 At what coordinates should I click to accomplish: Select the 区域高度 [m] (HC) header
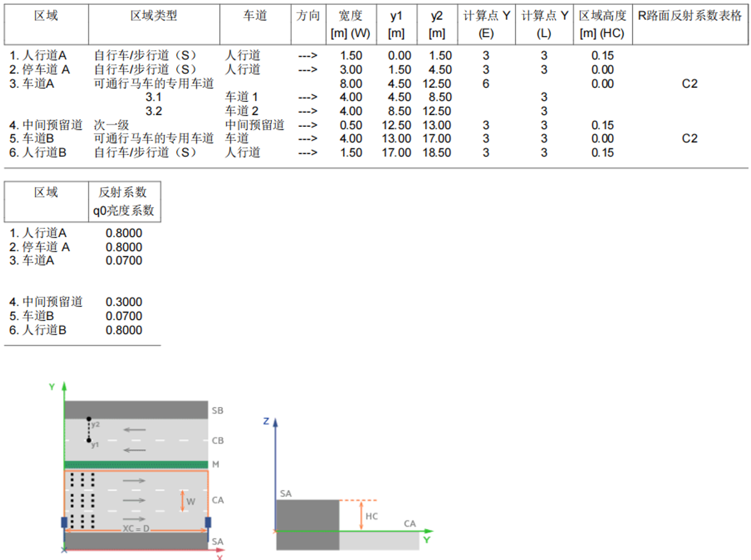pyautogui.click(x=602, y=24)
